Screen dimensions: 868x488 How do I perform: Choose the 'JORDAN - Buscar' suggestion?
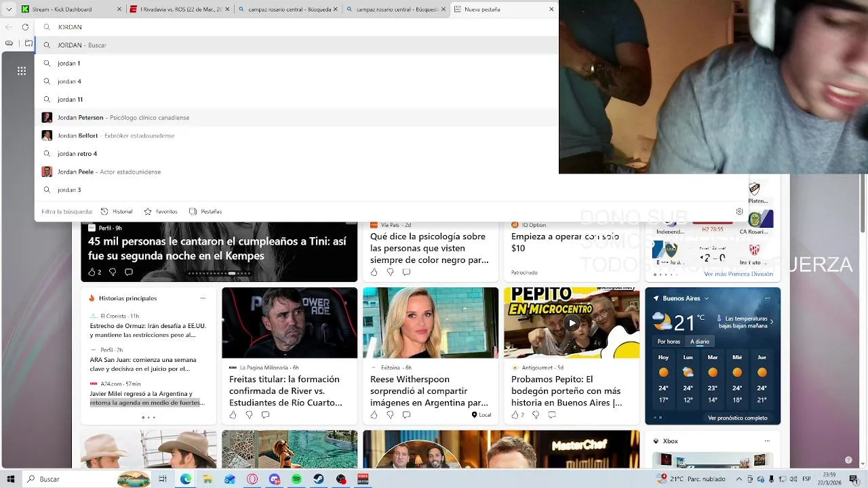click(x=296, y=45)
